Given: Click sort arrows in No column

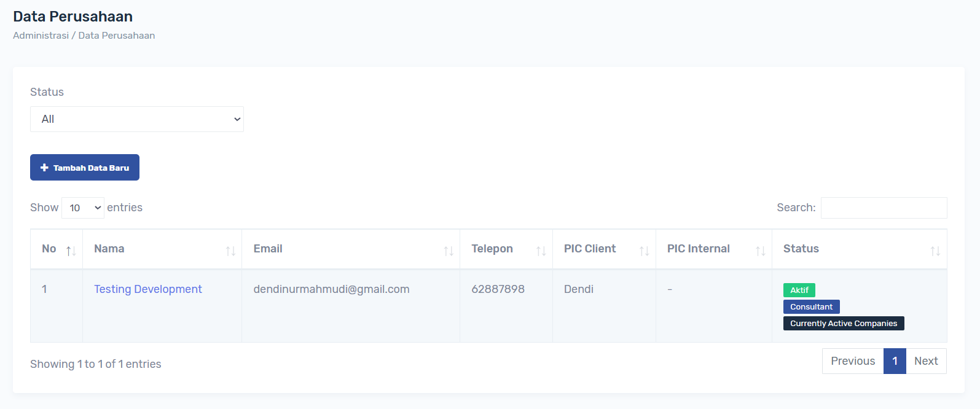Looking at the screenshot, I should pos(71,251).
